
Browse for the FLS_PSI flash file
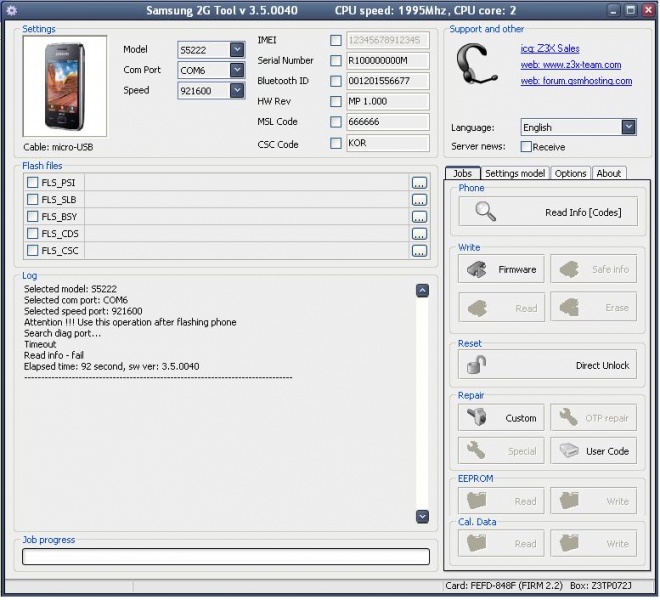(x=419, y=183)
